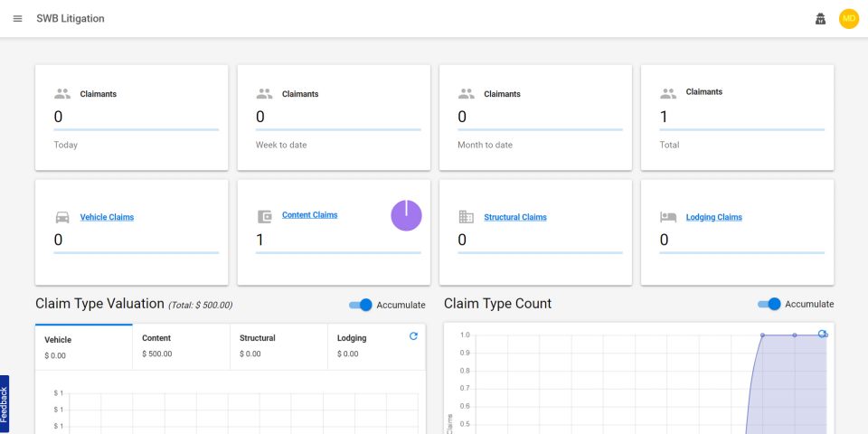Click the count value 1 in Total claimants card
The width and height of the screenshot is (868, 434).
664,117
